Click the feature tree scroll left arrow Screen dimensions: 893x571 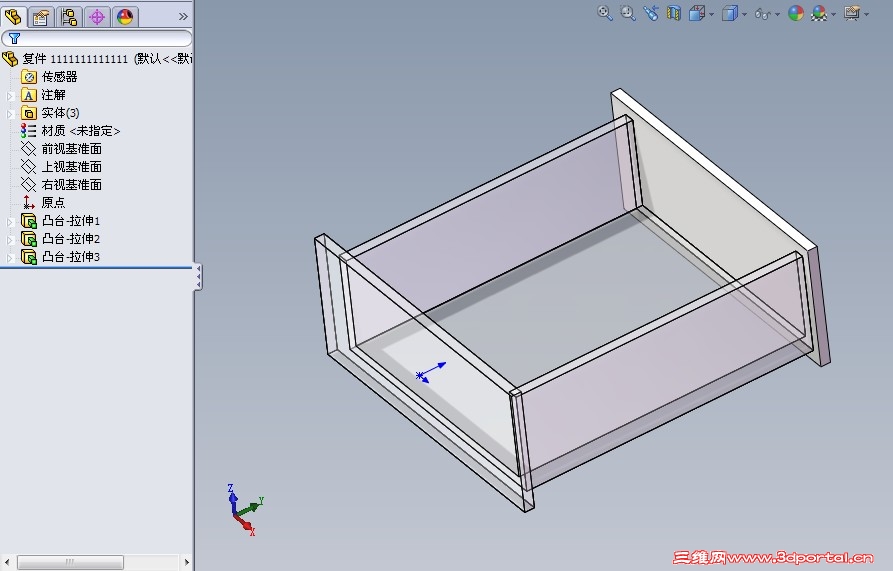tap(6, 562)
